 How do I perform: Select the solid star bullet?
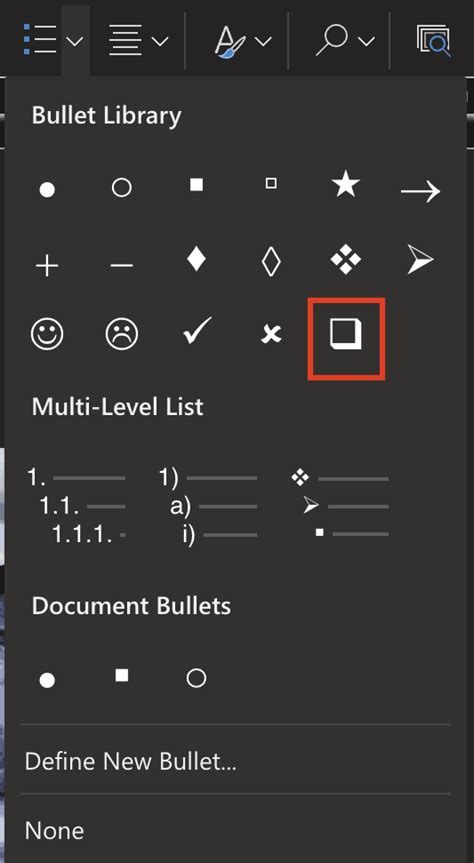(x=346, y=184)
